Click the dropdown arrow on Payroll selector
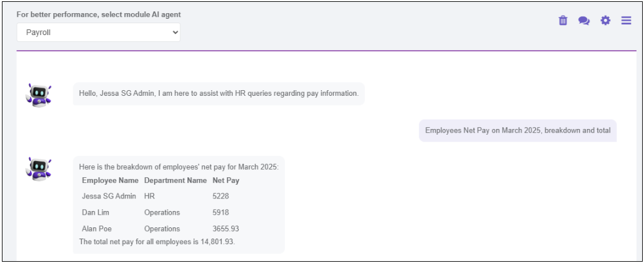Image resolution: width=644 pixels, height=263 pixels. [x=175, y=33]
